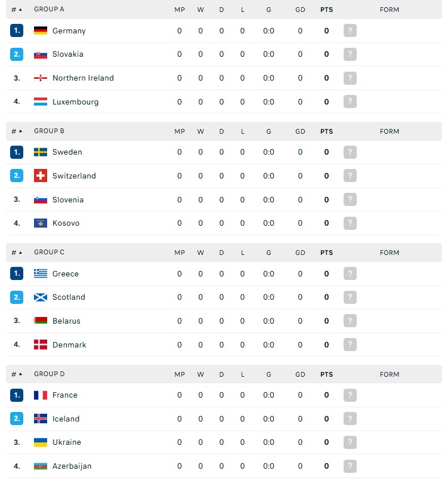Sort Group C by PTS header
448x483 pixels.
pyautogui.click(x=326, y=253)
